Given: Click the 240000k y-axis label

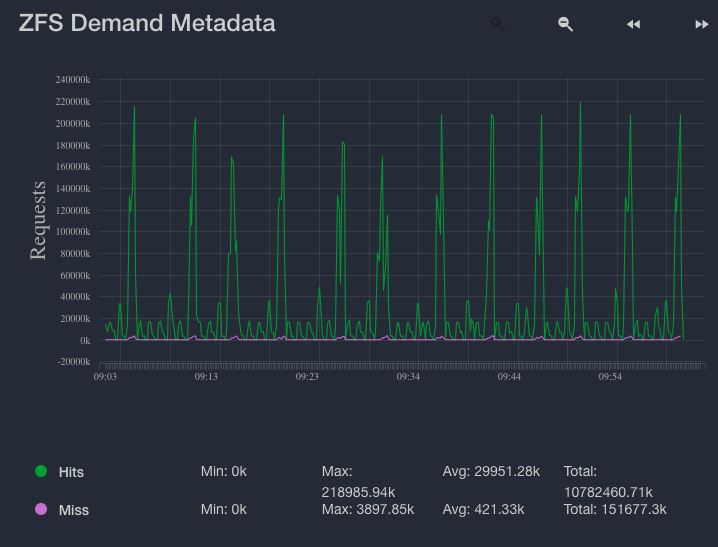Looking at the screenshot, I should (73, 80).
